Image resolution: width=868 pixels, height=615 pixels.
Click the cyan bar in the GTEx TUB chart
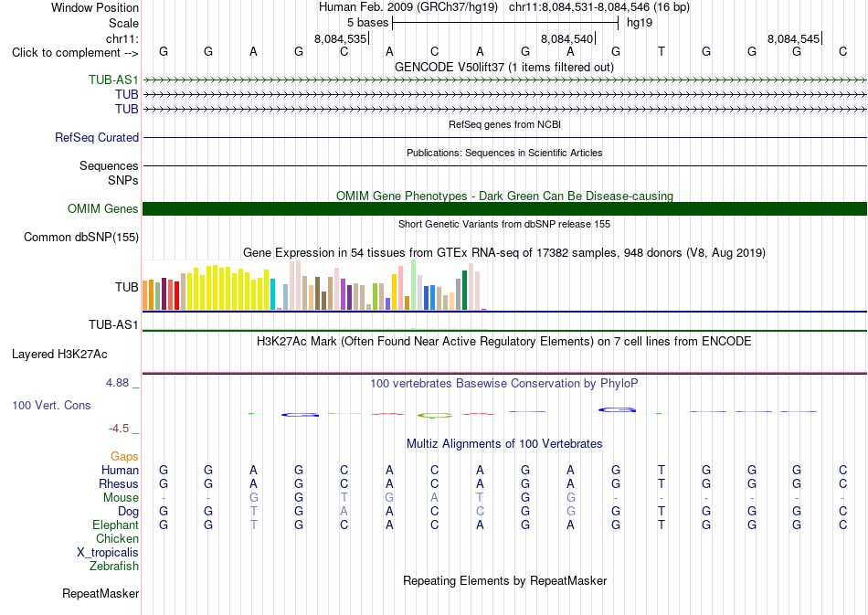pyautogui.click(x=272, y=294)
